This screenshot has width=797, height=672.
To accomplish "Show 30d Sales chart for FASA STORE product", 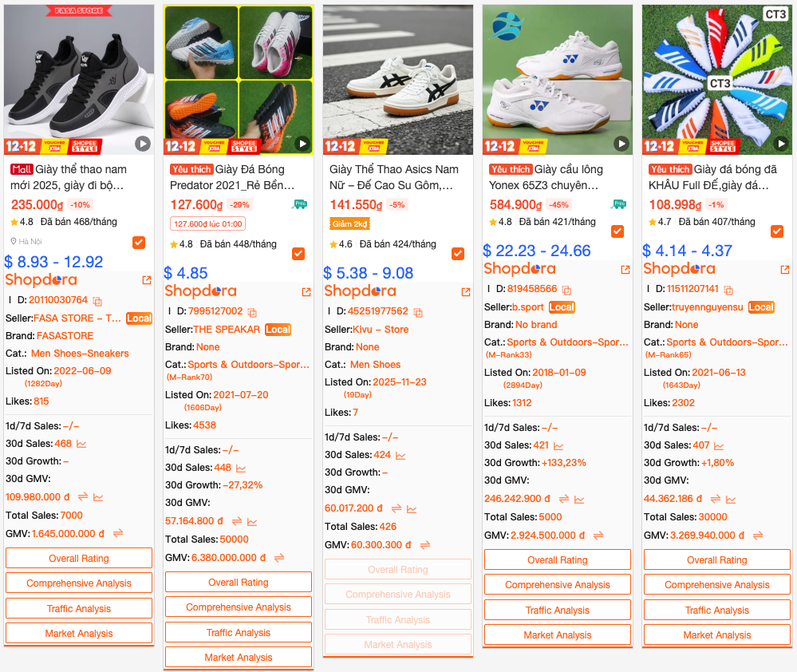I will [81, 444].
